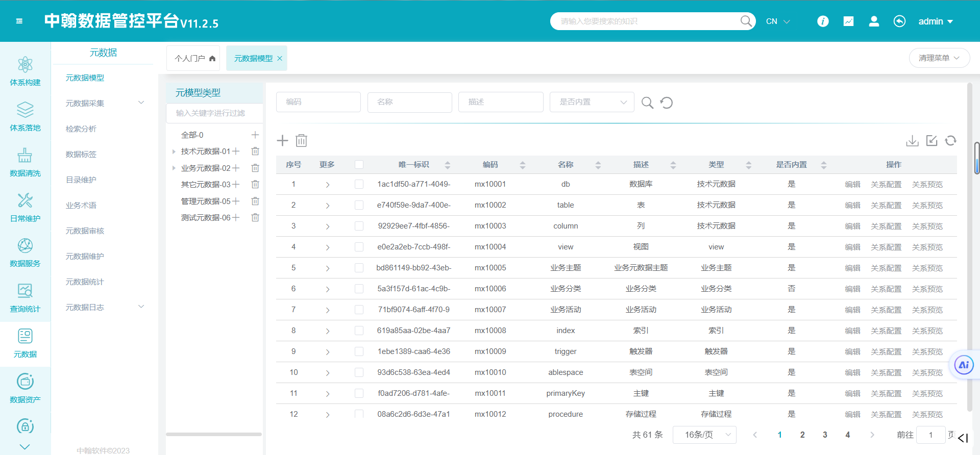Click 关系预览 for the column row
The width and height of the screenshot is (980, 455).
(927, 226)
